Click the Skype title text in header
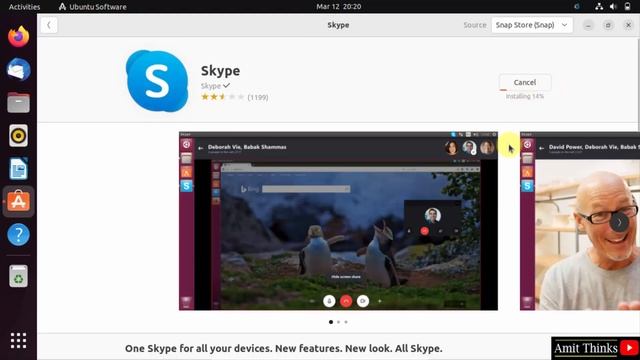Viewport: 640px width, 360px height. (x=338, y=25)
